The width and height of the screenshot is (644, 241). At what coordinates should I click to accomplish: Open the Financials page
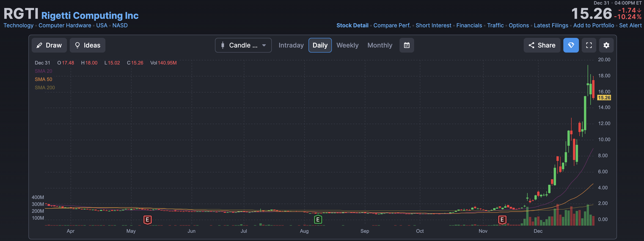(x=469, y=25)
